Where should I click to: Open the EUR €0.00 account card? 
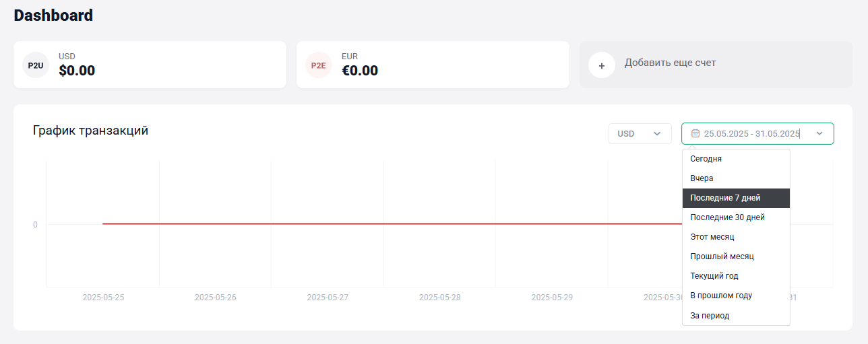pyautogui.click(x=433, y=65)
